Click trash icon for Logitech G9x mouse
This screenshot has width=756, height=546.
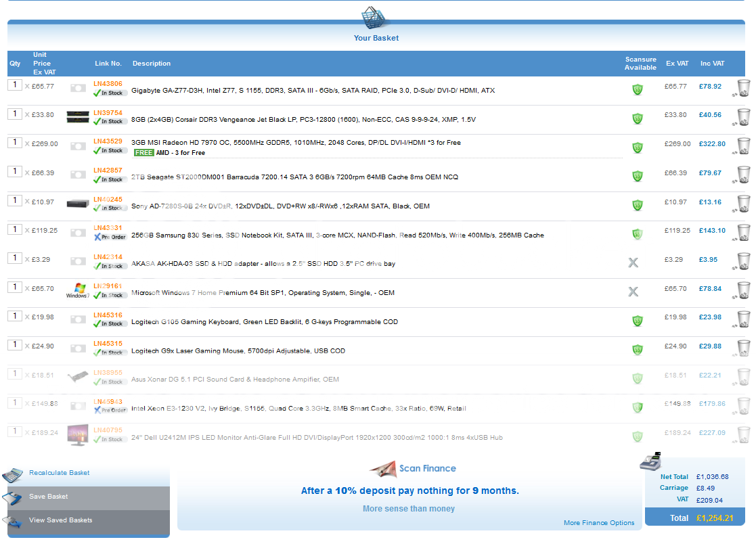click(x=743, y=348)
